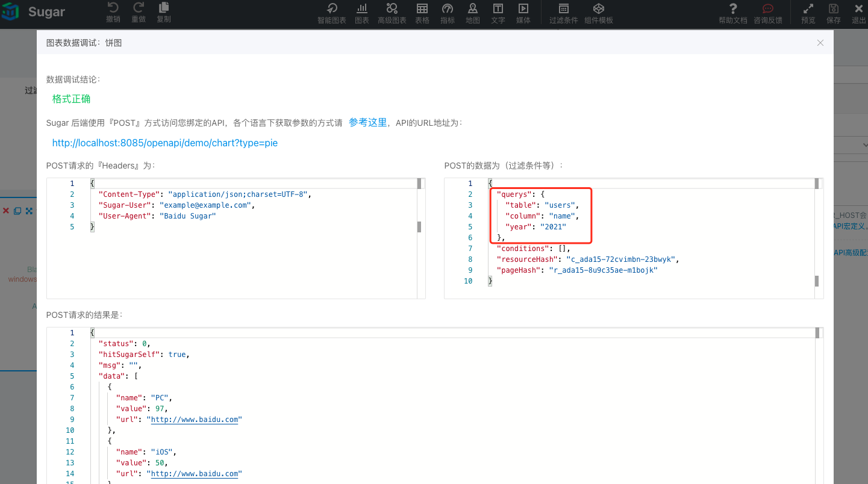Click the "table": "users" line
This screenshot has width=868, height=484.
click(542, 205)
